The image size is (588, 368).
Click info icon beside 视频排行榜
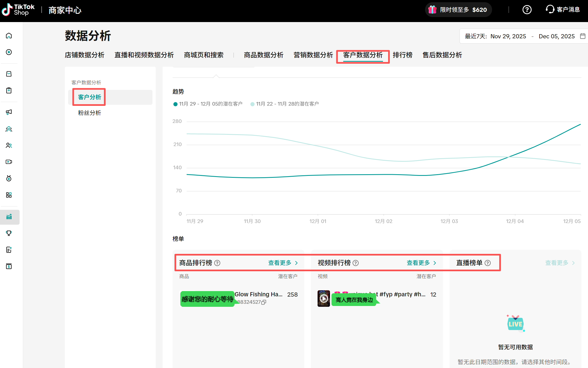[x=356, y=263]
